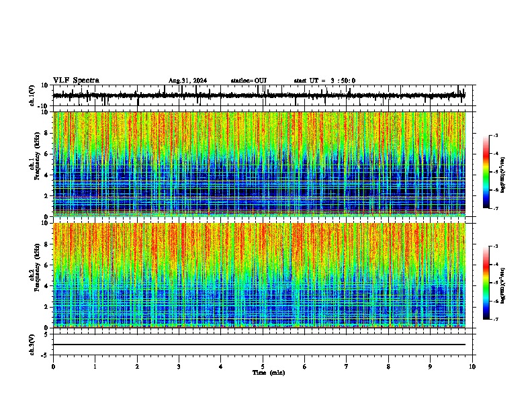The image size is (532, 411).
Task: Click time axis tick label '9'
Action: (430, 367)
